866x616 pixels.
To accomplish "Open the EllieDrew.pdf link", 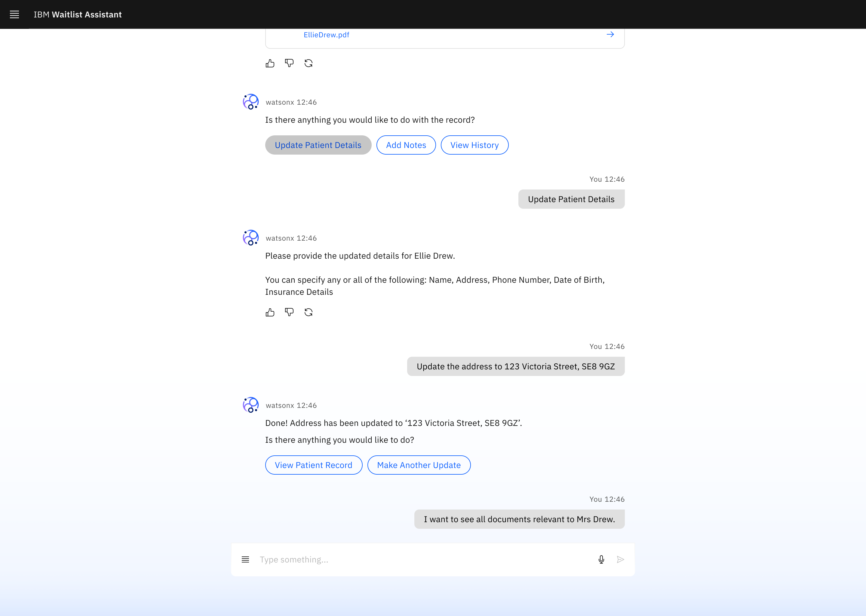I will [326, 35].
